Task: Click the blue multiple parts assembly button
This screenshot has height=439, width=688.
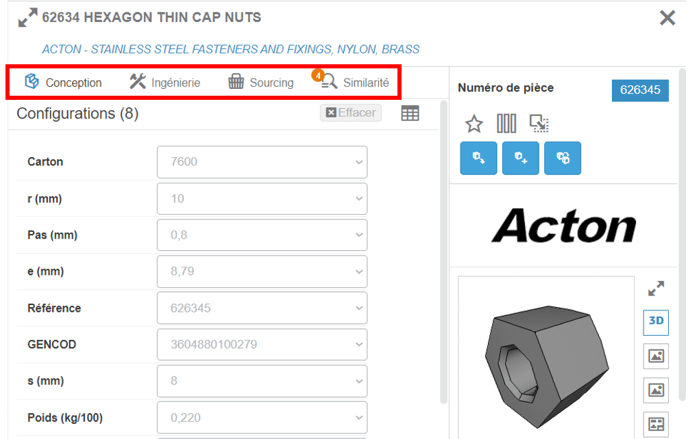Action: pos(563,158)
